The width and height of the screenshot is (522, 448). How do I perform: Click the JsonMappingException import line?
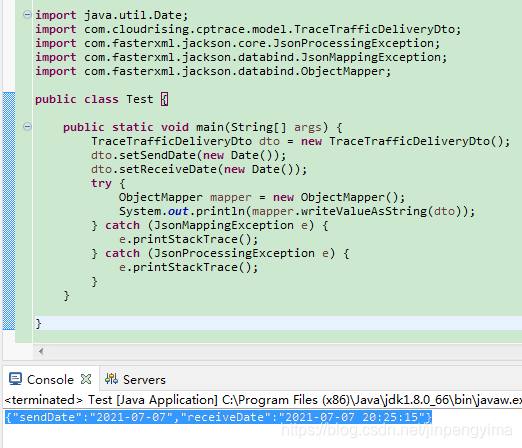(241, 57)
